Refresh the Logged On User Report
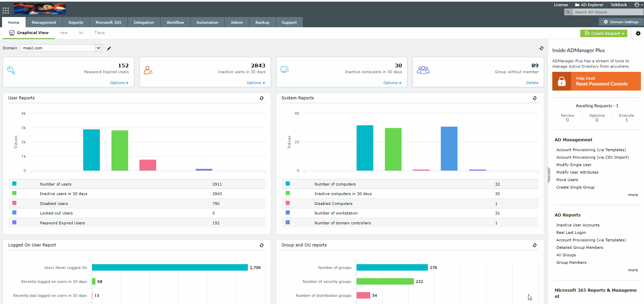The height and width of the screenshot is (304, 644). click(261, 245)
